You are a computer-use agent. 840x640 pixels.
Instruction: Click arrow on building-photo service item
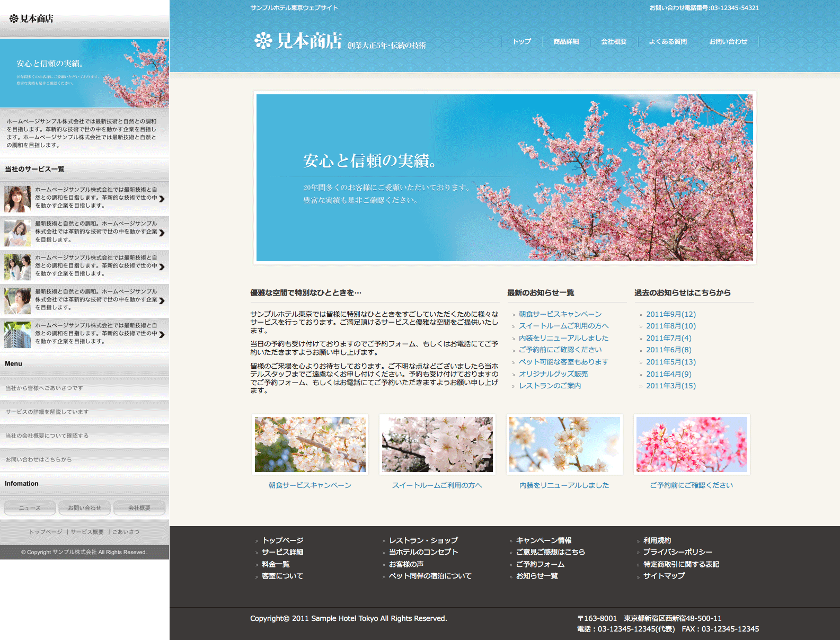(162, 334)
